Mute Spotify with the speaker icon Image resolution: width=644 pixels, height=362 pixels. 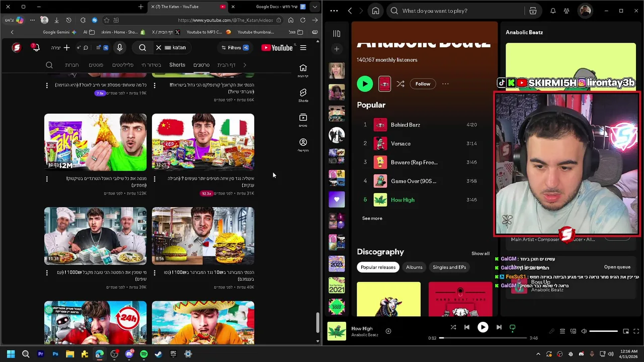(x=584, y=331)
